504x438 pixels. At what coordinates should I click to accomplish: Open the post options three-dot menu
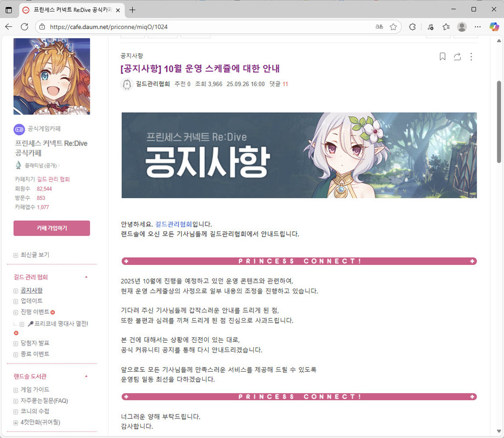pos(471,56)
